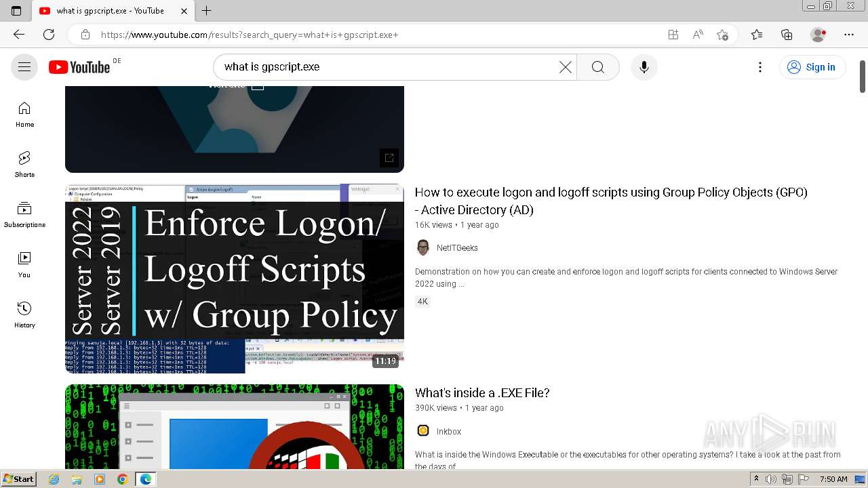
Task: Close the YouTube browser tab
Action: click(184, 11)
